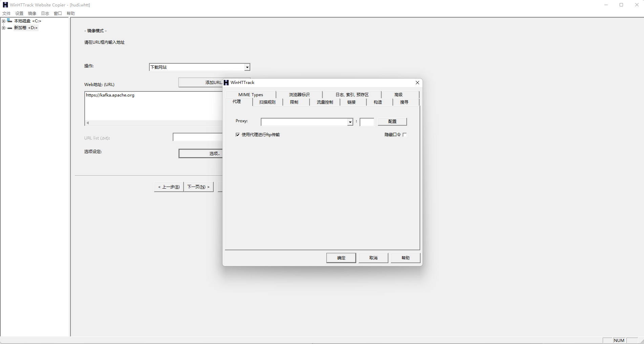Click the WinHTTrack app icon in title bar

pyautogui.click(x=5, y=5)
